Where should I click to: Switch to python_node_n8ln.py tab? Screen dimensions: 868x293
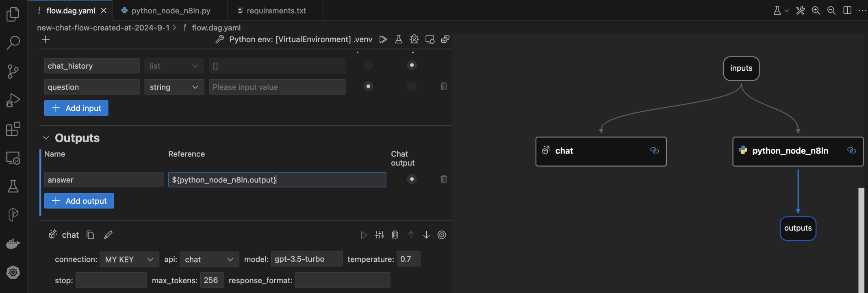coord(171,11)
